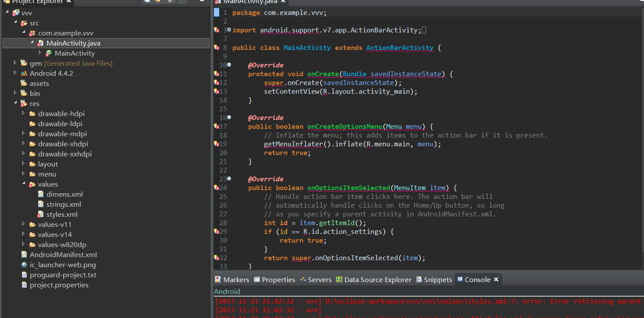Expand the drawable-hdpi folder
The image size is (644, 318).
[x=23, y=113]
